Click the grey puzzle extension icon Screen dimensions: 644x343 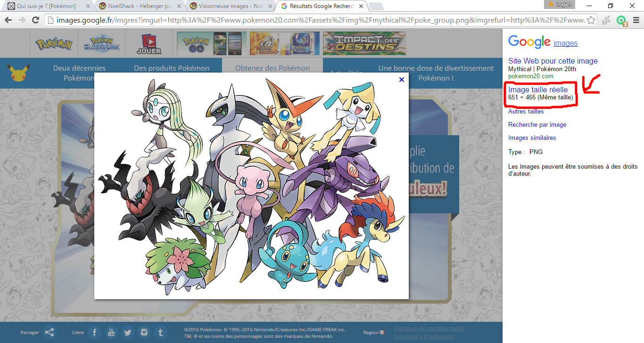(607, 20)
